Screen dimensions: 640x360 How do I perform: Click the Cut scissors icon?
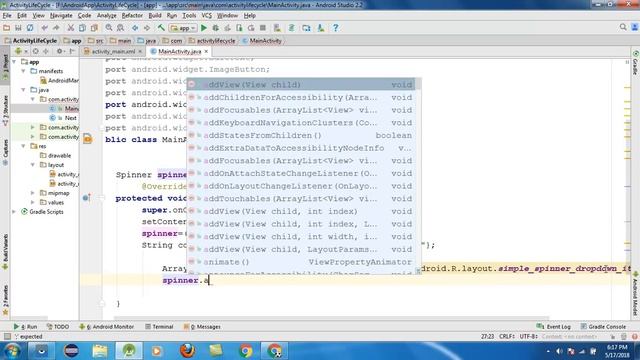click(71, 28)
